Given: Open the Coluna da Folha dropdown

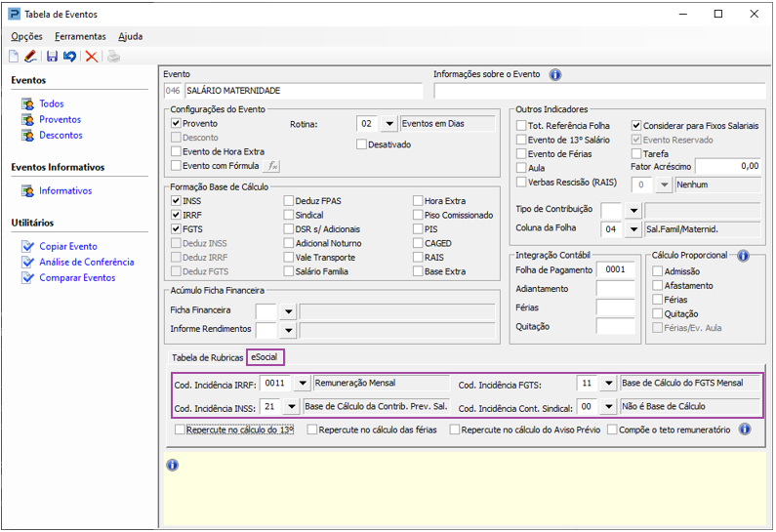Looking at the screenshot, I should (x=633, y=229).
